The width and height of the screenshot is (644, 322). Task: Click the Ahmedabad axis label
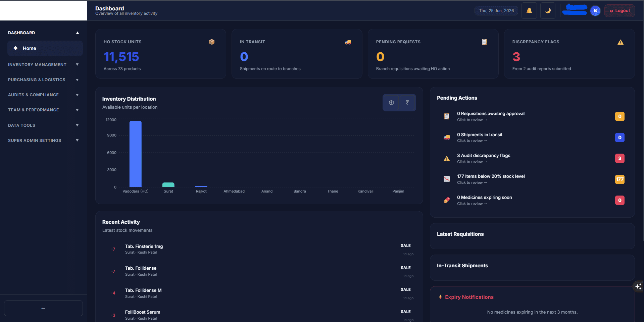234,191
